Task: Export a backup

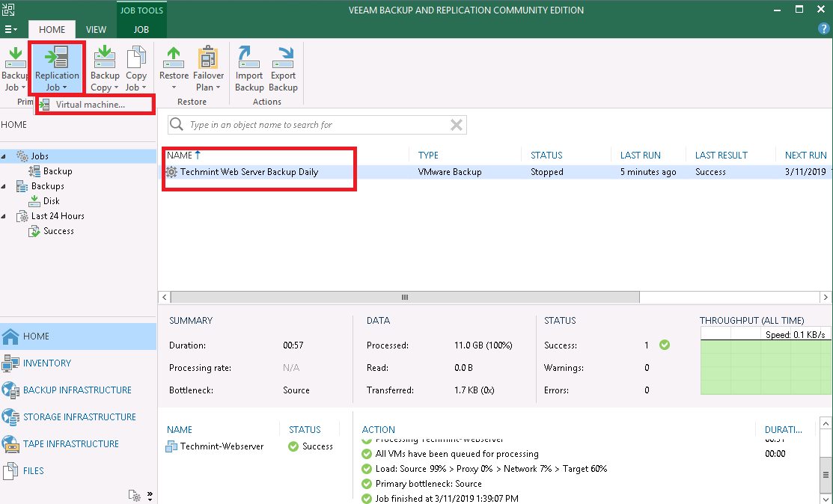Action: pyautogui.click(x=283, y=67)
